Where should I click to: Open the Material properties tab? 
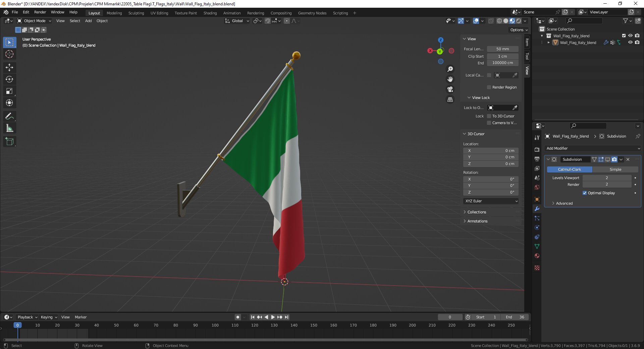pyautogui.click(x=537, y=256)
